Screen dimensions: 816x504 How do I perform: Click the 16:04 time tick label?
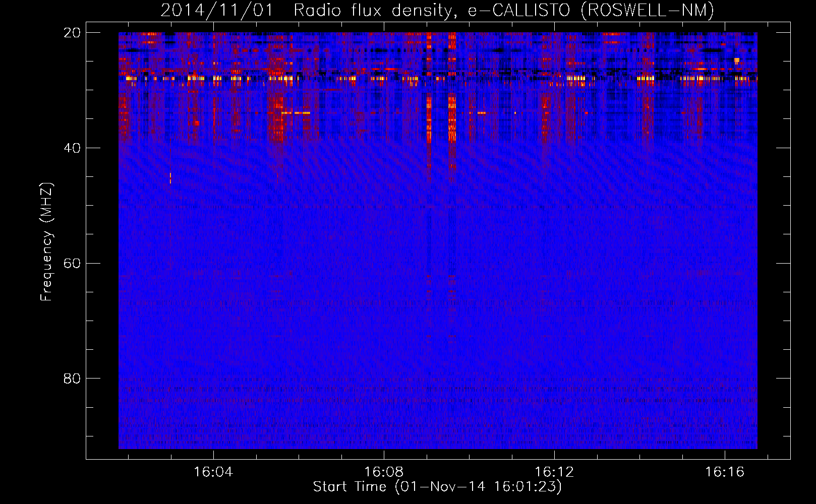[x=213, y=472]
